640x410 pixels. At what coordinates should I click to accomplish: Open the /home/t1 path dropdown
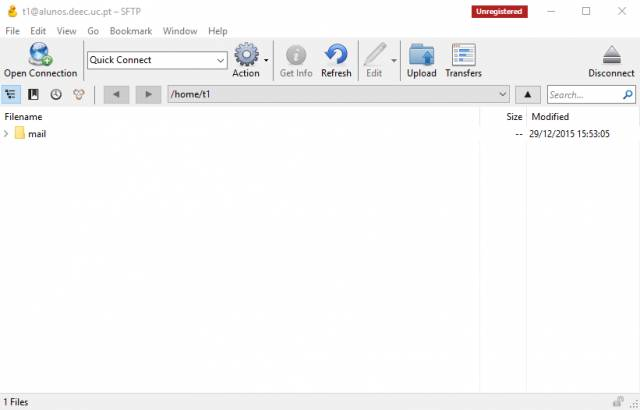[502, 94]
